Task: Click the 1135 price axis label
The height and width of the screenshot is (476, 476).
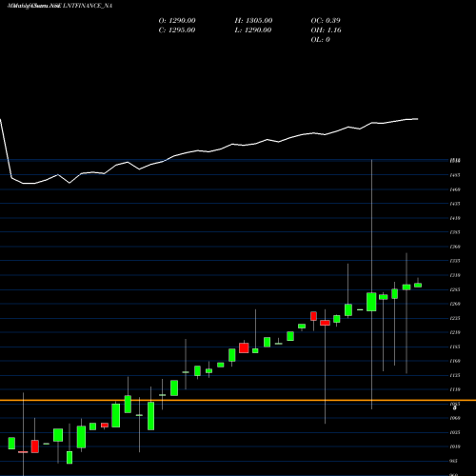Action: point(455,375)
